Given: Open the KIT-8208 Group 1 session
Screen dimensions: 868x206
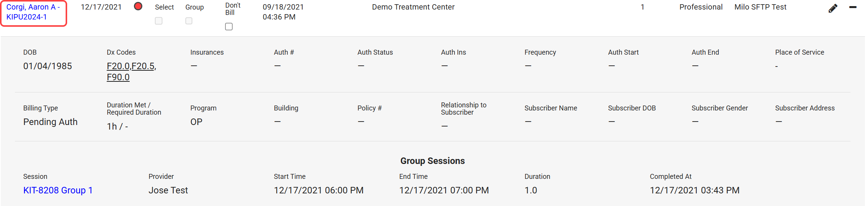Looking at the screenshot, I should [58, 190].
